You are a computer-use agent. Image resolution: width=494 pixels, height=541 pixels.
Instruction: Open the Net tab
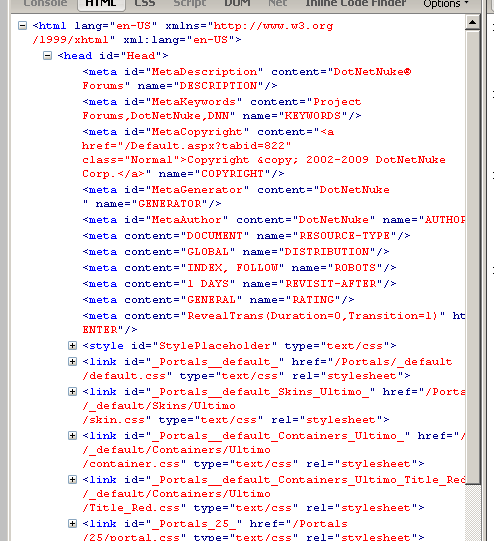click(277, 3)
